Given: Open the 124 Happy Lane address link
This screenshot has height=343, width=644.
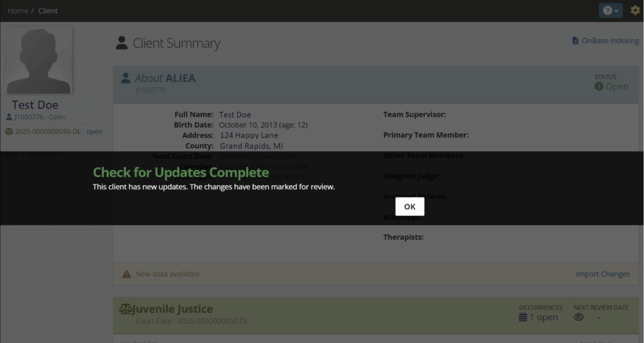Looking at the screenshot, I should click(x=248, y=135).
